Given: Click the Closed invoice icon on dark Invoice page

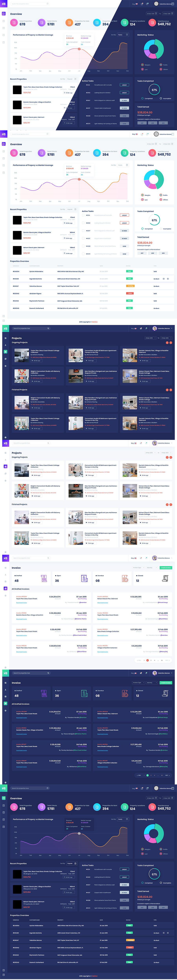Looking at the screenshot, I should coord(165,693).
